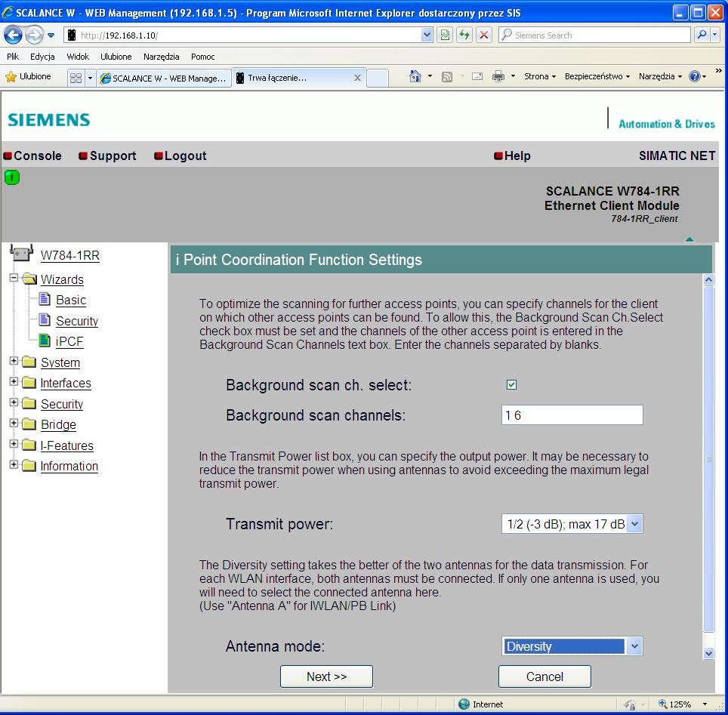The image size is (728, 715).
Task: Expand the Security folder in tree
Action: 14,402
